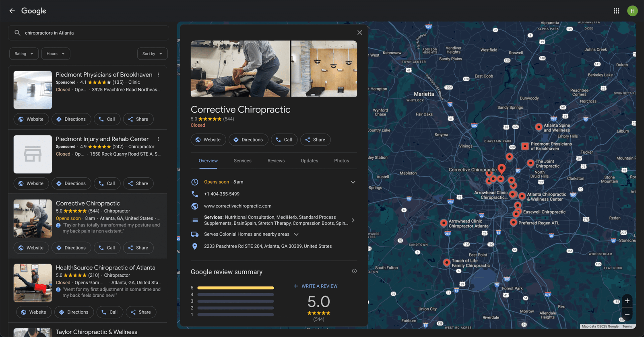Screen dimensions: 644x337
Task: Expand the opening hours chevron
Action: coord(353,182)
